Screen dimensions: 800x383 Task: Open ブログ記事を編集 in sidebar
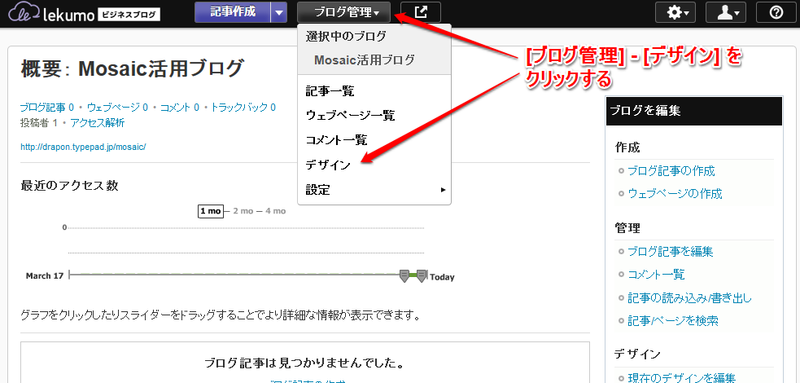tap(670, 251)
